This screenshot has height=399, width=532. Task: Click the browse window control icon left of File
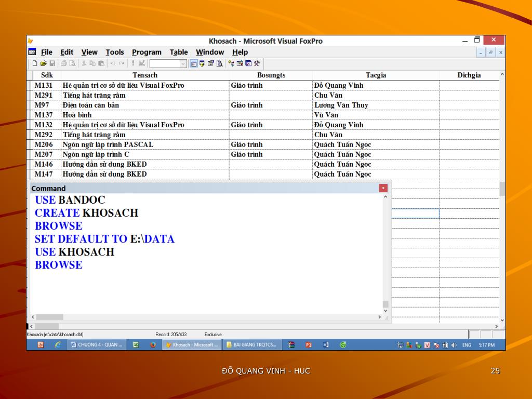coord(32,52)
